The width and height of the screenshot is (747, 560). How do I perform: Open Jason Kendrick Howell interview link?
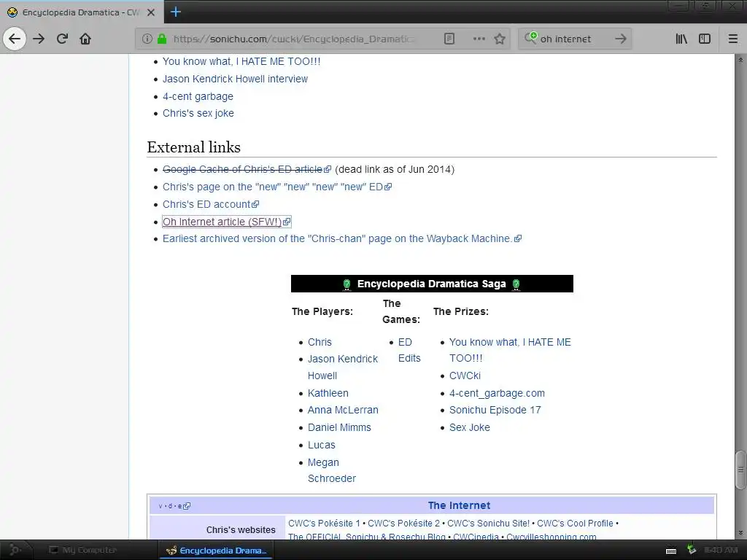click(236, 79)
